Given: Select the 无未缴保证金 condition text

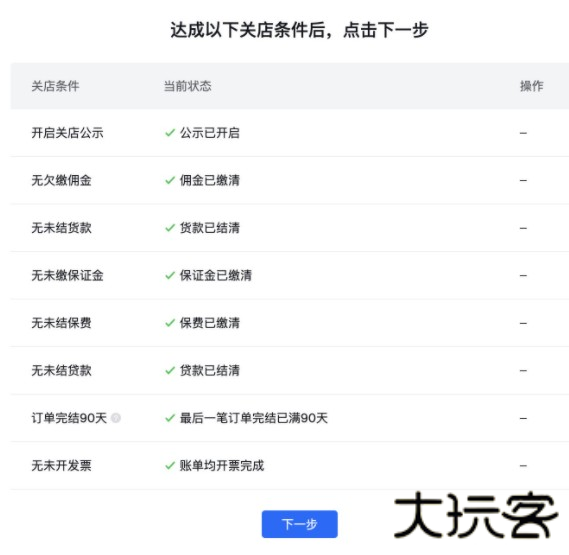Looking at the screenshot, I should (x=67, y=276).
